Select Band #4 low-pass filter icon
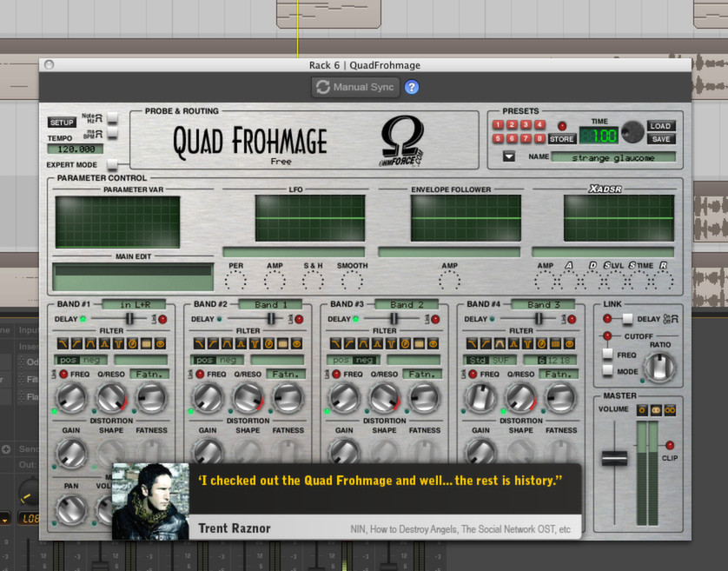This screenshot has width=728, height=571. pyautogui.click(x=473, y=343)
